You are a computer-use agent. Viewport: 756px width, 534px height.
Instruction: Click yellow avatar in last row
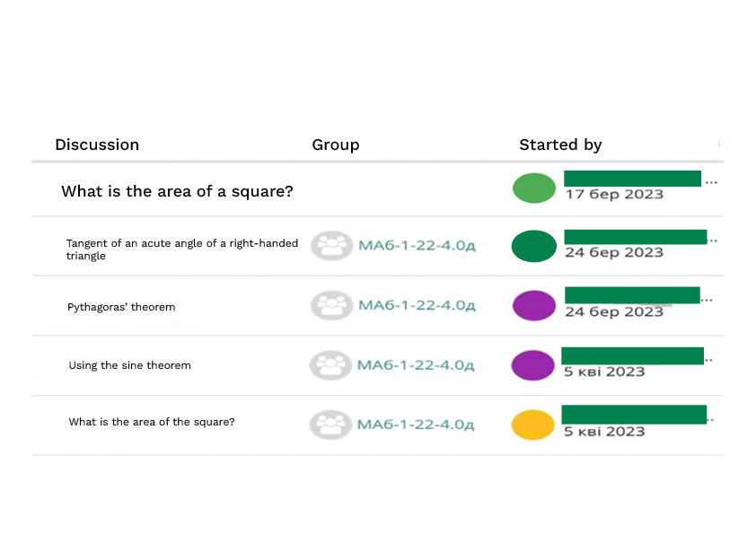532,425
